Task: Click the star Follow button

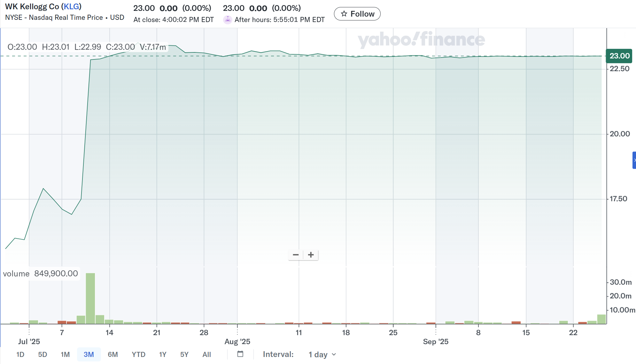Action: (x=357, y=14)
